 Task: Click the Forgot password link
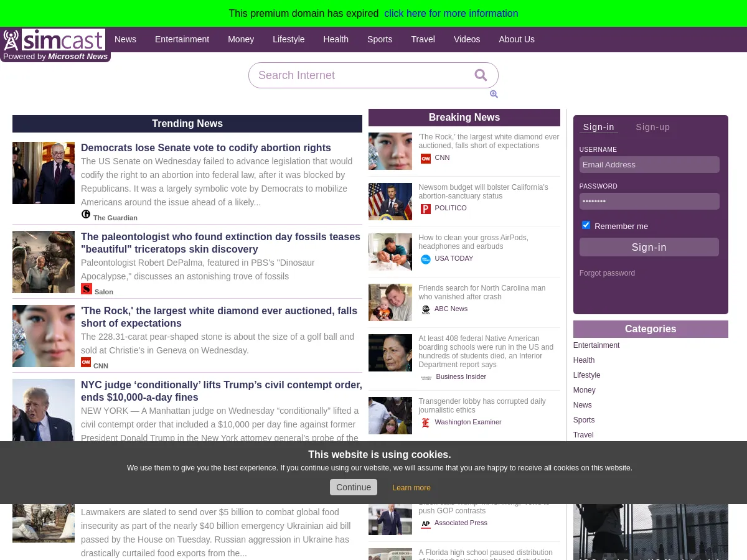607,273
